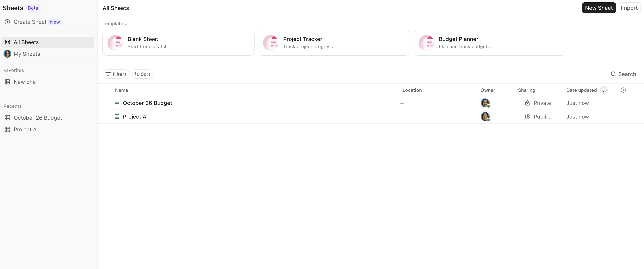This screenshot has width=644, height=269.
Task: Choose the Project Tracker template card
Action: (x=334, y=43)
